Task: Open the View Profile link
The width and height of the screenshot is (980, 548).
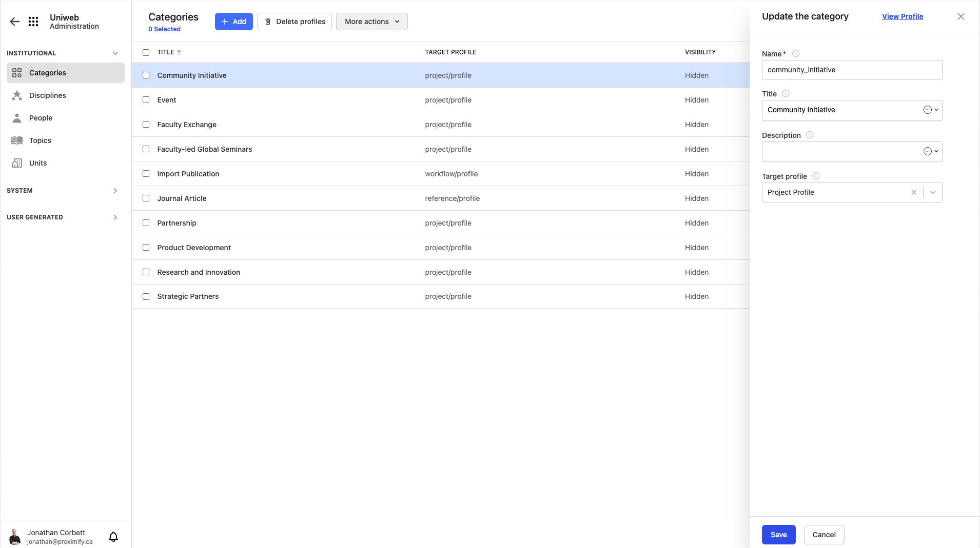Action: point(902,16)
